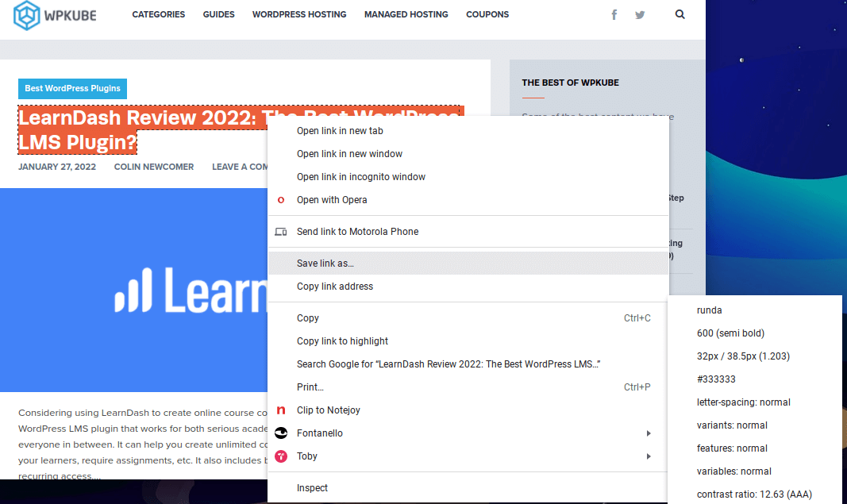Open the Facebook icon link
The width and height of the screenshot is (847, 504).
click(x=614, y=14)
